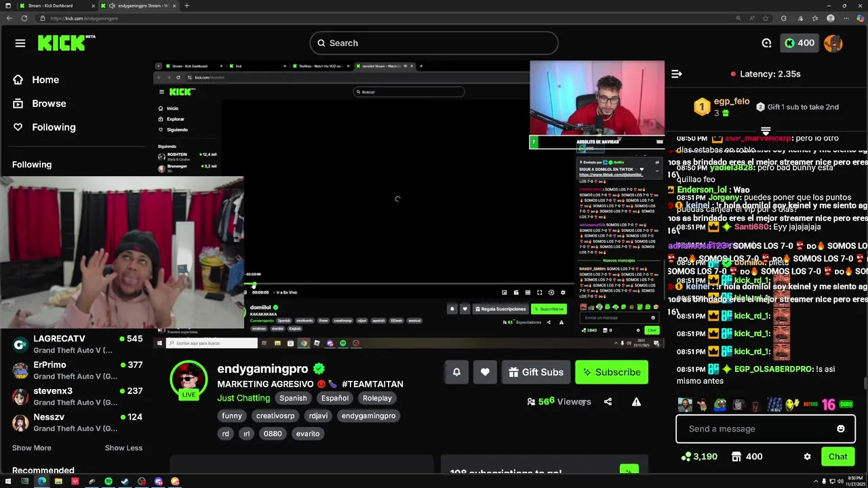Open Windows Start menu
The height and width of the screenshot is (488, 868).
coord(8,481)
